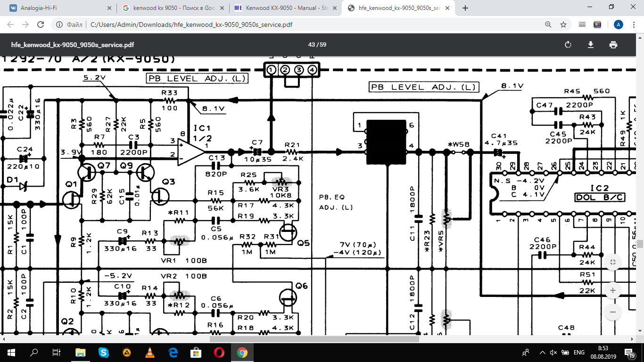Zoom out with the minus button
Viewport: 644px width, 362px height.
tap(613, 312)
